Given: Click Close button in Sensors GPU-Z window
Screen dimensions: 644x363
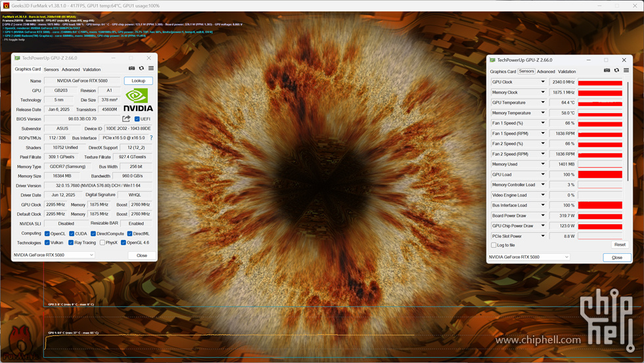Looking at the screenshot, I should click(x=617, y=257).
